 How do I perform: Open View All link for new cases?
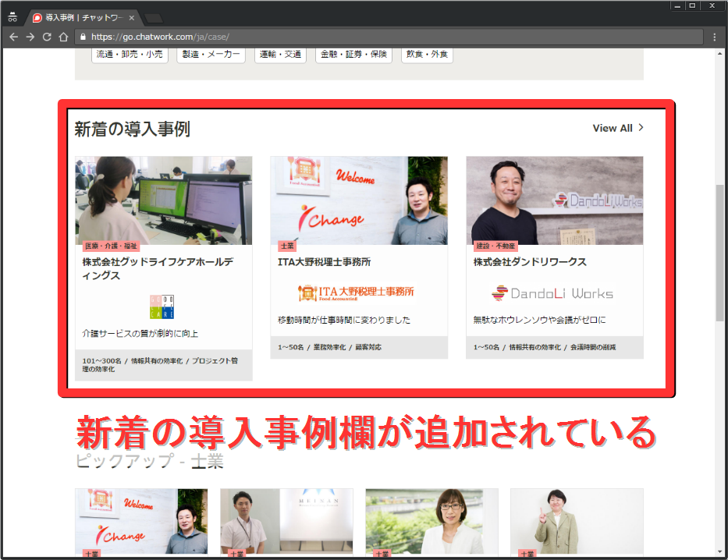[x=613, y=129]
